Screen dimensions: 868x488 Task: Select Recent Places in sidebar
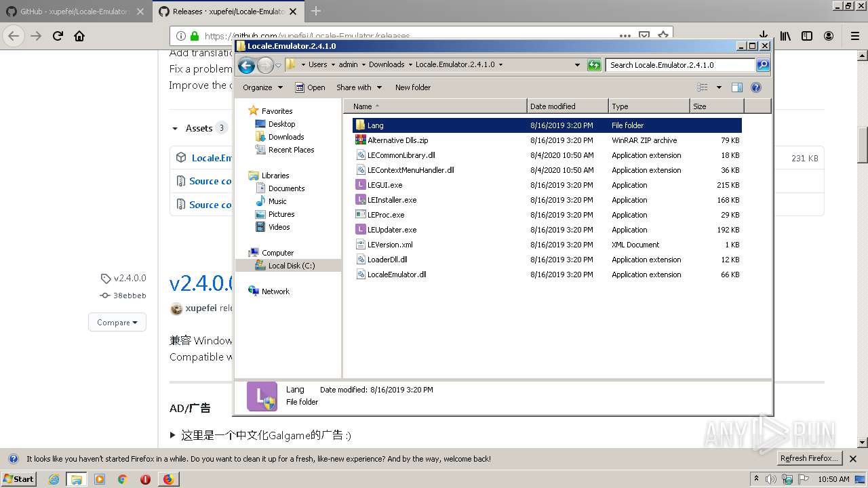(x=291, y=150)
